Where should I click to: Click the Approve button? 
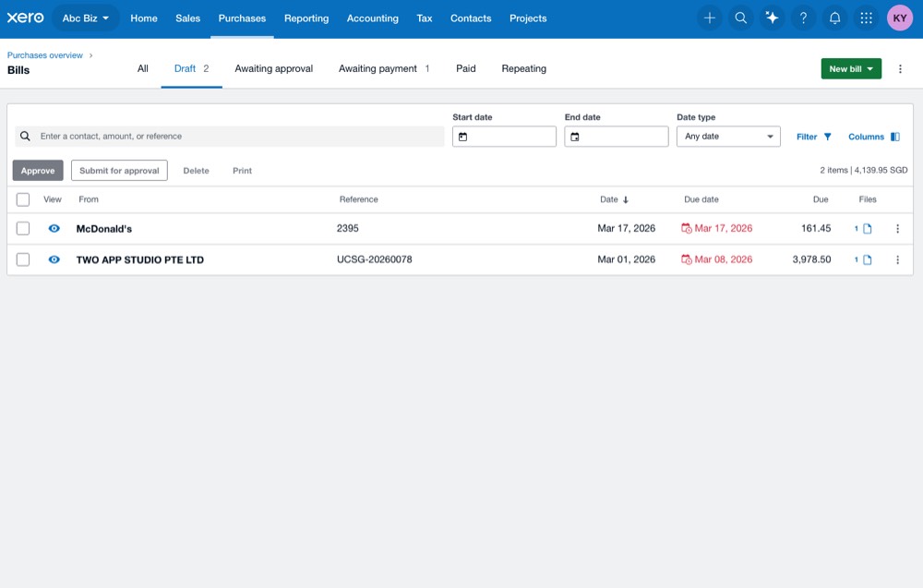(38, 171)
